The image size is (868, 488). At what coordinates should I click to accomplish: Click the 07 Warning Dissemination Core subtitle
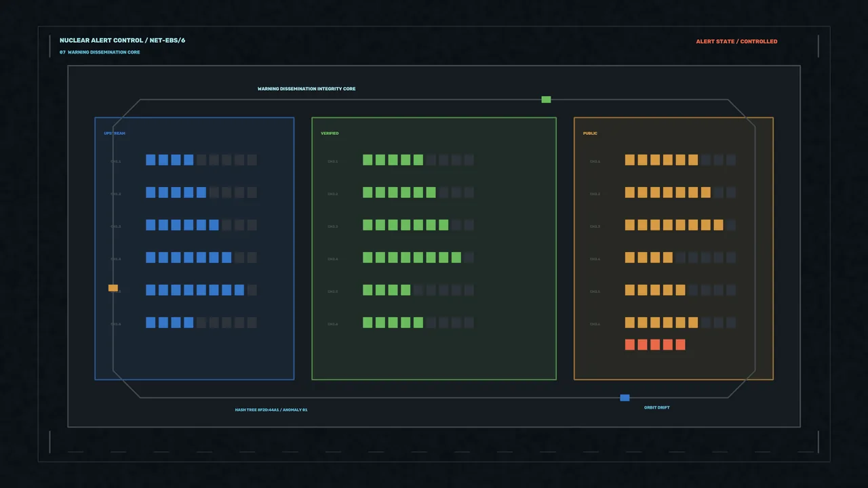(100, 52)
